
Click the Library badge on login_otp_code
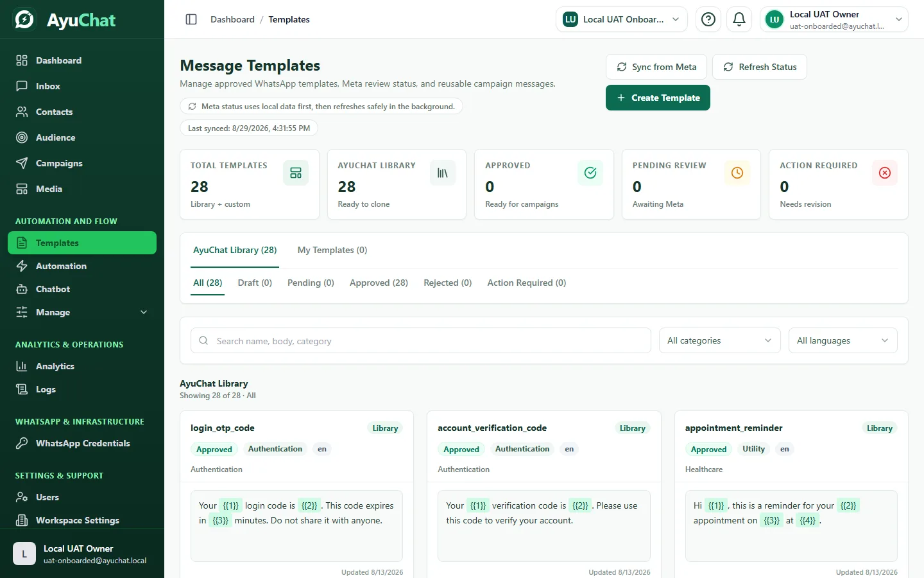385,428
